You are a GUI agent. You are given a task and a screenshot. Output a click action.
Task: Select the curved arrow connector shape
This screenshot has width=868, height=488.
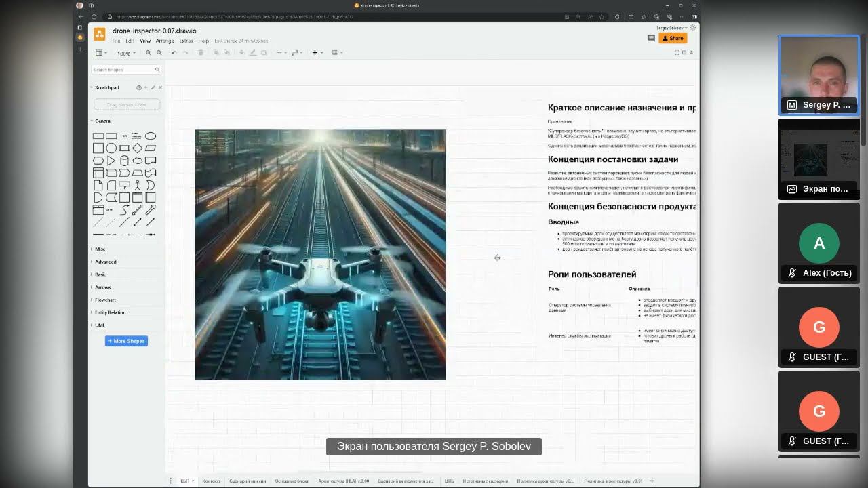coord(125,210)
